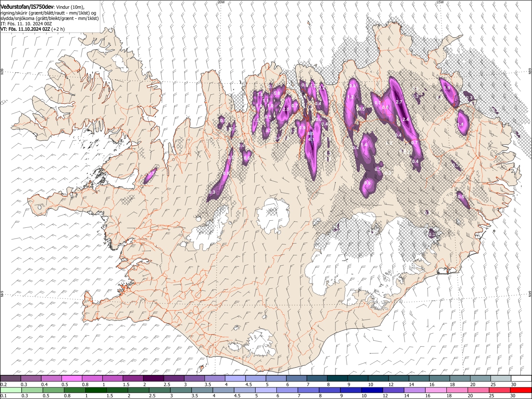Click the Veðurstofan/IS750dev title text
The image size is (532, 399).
[27, 7]
